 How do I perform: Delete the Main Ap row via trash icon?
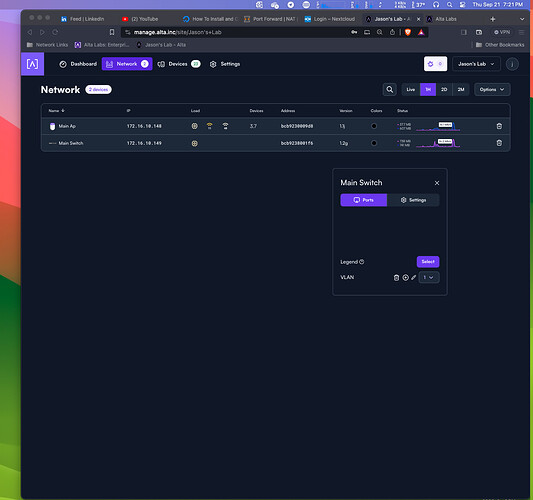click(x=499, y=126)
